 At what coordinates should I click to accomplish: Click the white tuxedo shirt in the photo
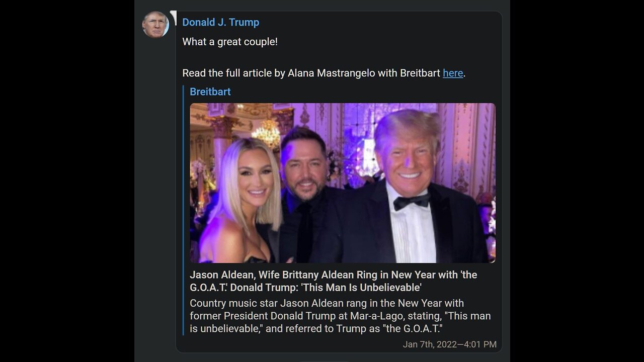(411, 231)
